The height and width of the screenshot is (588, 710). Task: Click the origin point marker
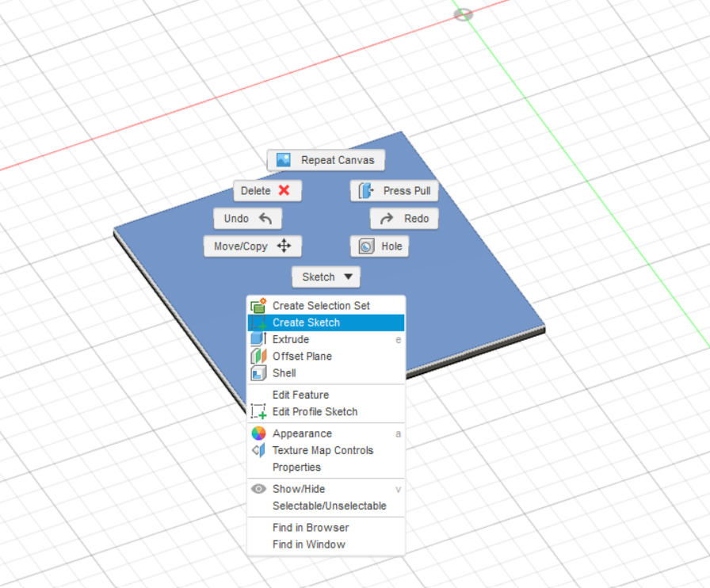(463, 15)
